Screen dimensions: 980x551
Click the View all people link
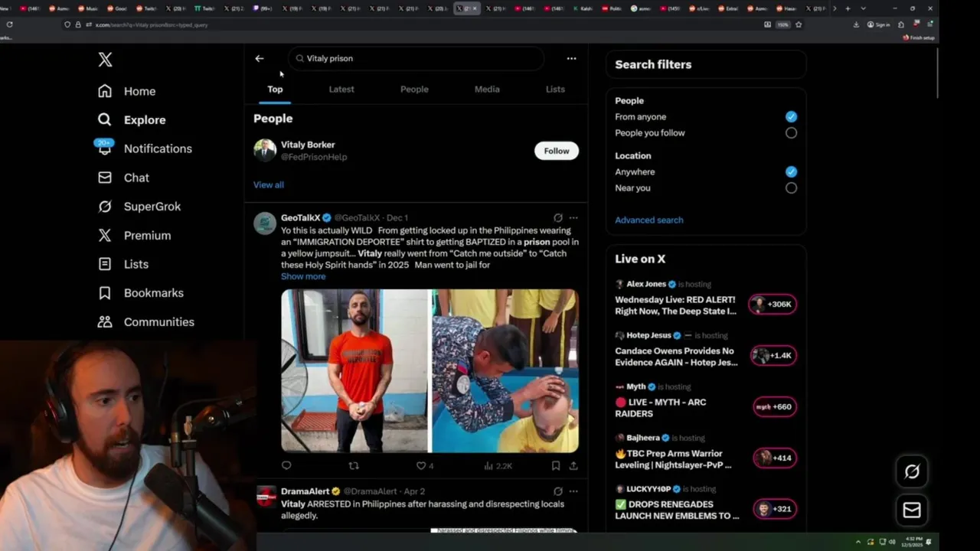point(269,185)
